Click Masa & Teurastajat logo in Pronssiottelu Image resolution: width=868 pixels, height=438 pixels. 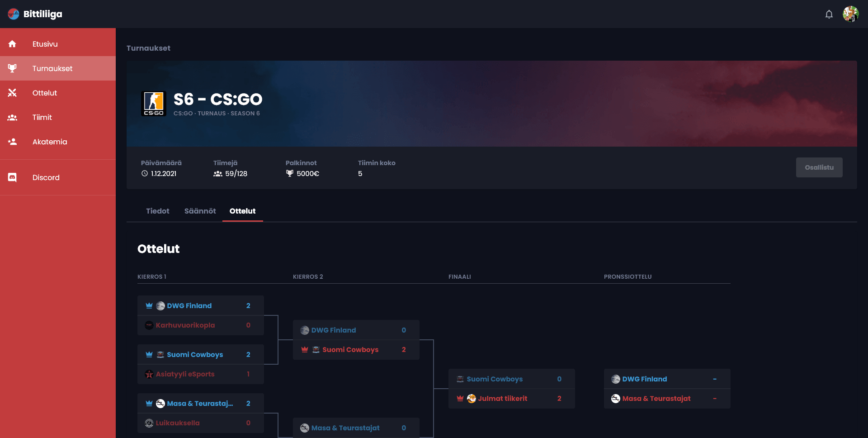(x=616, y=399)
